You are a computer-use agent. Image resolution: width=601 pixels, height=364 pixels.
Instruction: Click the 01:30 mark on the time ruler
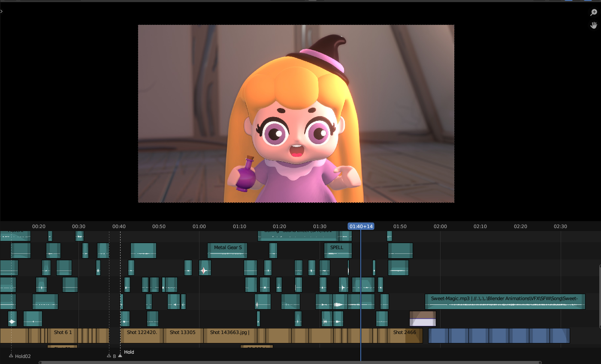click(320, 226)
